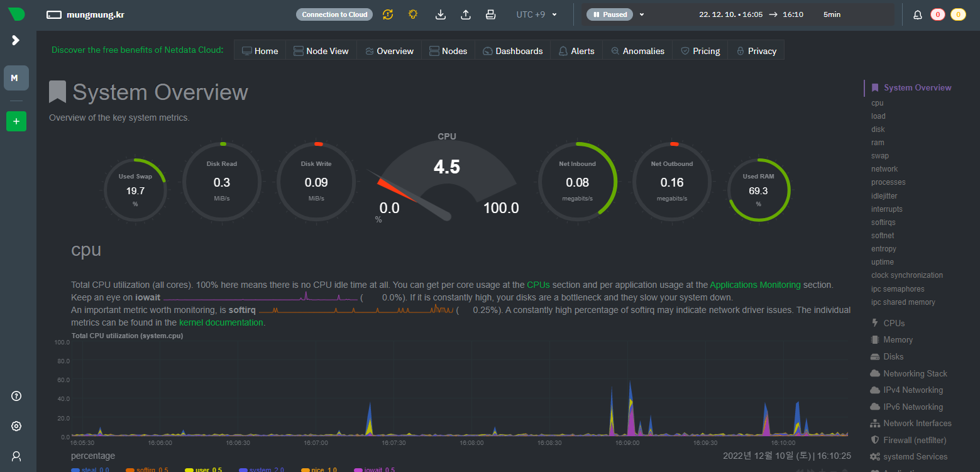The height and width of the screenshot is (472, 980).
Task: Follow the CPUs section link
Action: click(538, 285)
